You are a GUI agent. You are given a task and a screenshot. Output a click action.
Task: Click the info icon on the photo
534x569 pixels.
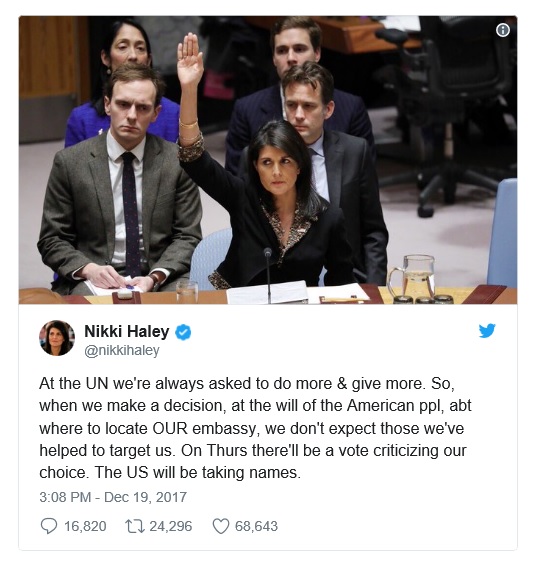tap(502, 30)
